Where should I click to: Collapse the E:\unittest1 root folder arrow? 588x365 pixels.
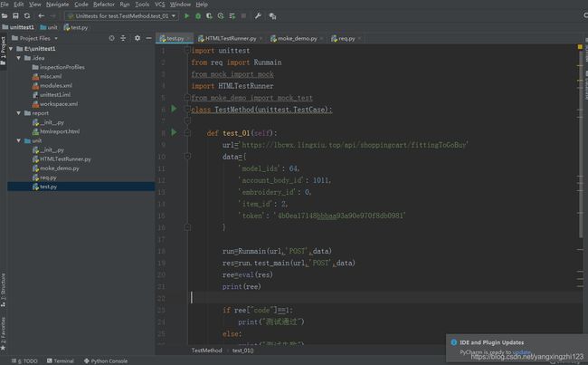pos(11,49)
